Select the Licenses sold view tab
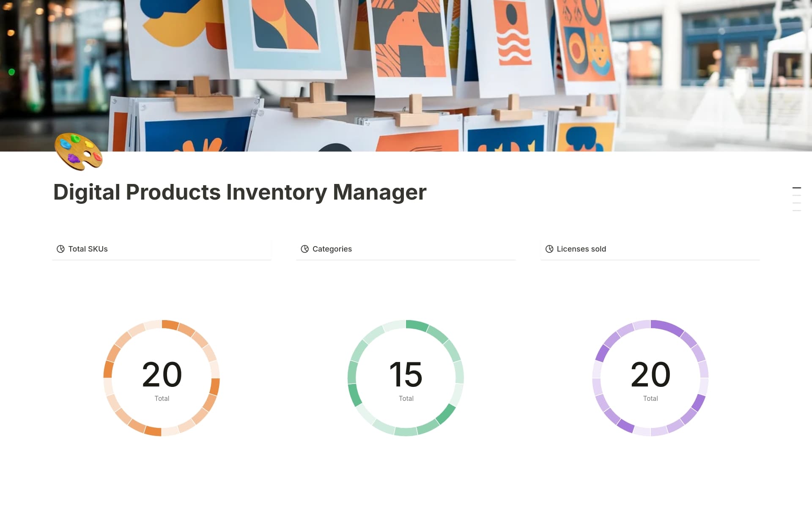The height and width of the screenshot is (507, 812). click(x=581, y=249)
